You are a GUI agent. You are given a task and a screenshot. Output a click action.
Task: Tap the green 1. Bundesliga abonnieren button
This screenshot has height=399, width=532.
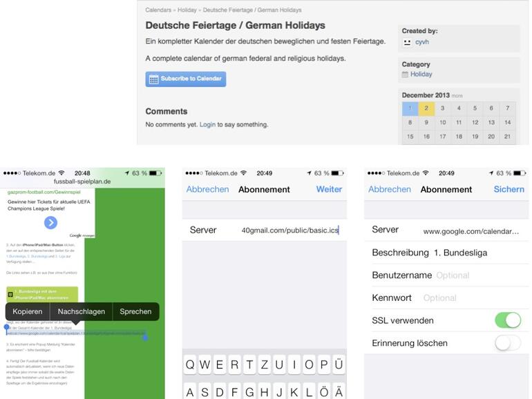[x=42, y=294]
